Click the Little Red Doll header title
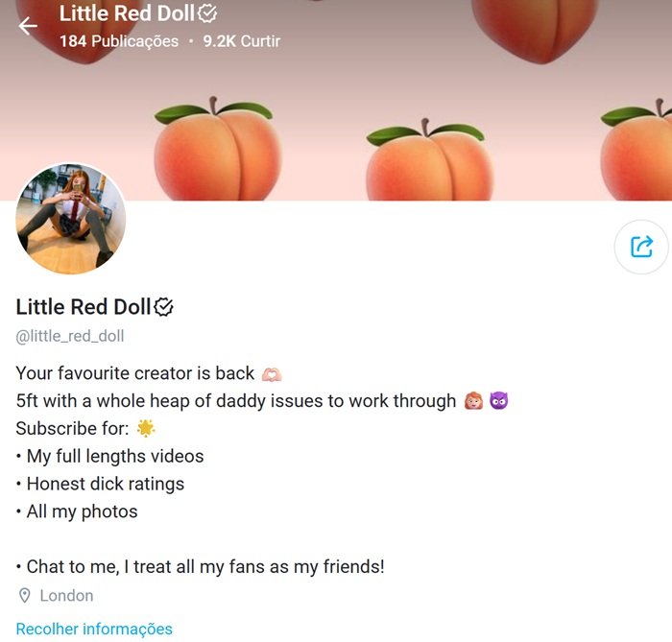Viewport: 672px width, 642px height. click(x=127, y=13)
